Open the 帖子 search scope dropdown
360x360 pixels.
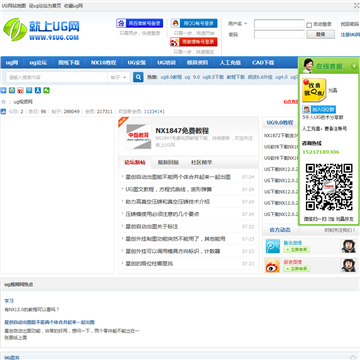pyautogui.click(x=119, y=77)
